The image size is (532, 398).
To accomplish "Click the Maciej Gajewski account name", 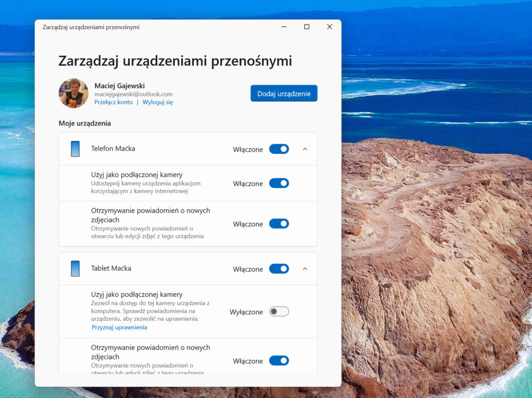I will pyautogui.click(x=119, y=86).
